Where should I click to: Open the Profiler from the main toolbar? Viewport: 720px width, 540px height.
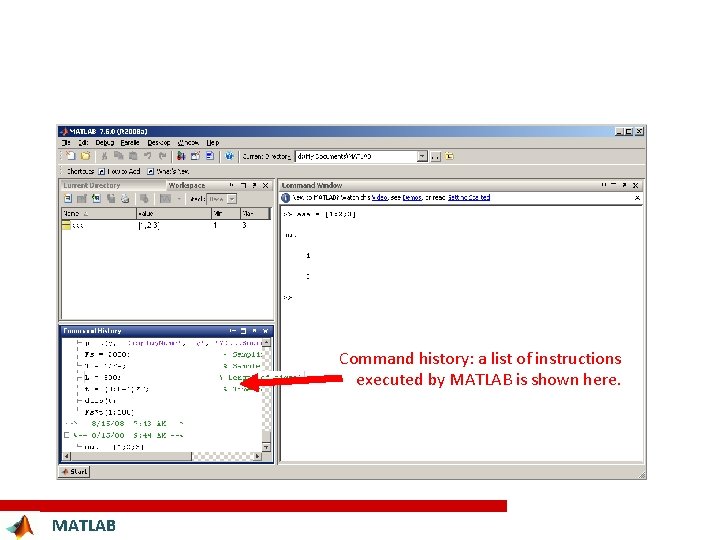point(210,156)
